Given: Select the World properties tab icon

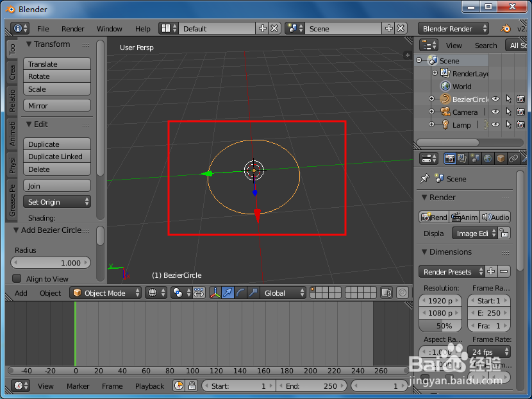Looking at the screenshot, I should click(x=488, y=158).
